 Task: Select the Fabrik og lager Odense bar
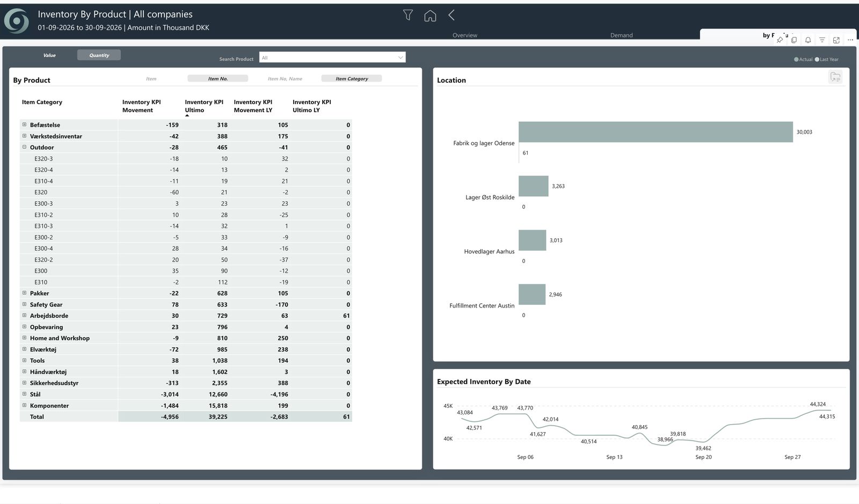pyautogui.click(x=656, y=132)
